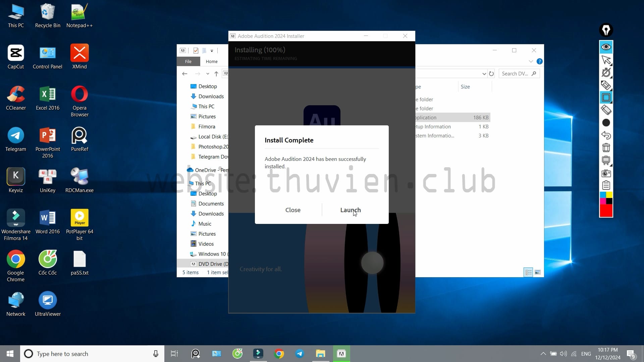Open the File tab in File Explorer
This screenshot has height=362, width=644.
(x=188, y=61)
